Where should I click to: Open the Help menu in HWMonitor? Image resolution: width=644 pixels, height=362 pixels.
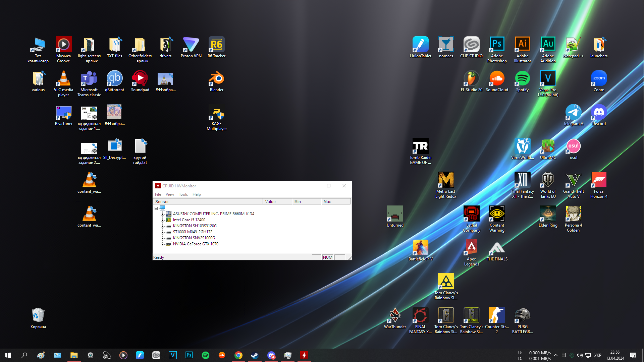197,194
